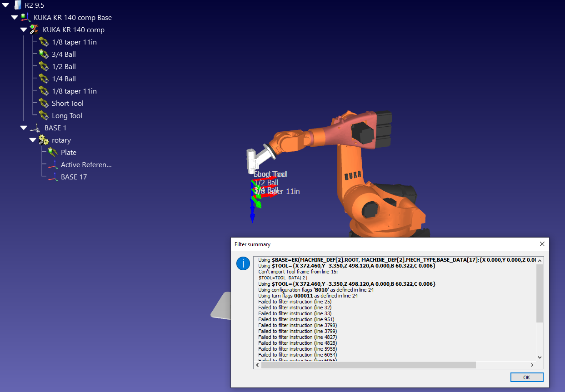565x392 pixels.
Task: Click the horizontal scrollbar right arrow in summary
Action: [532, 365]
